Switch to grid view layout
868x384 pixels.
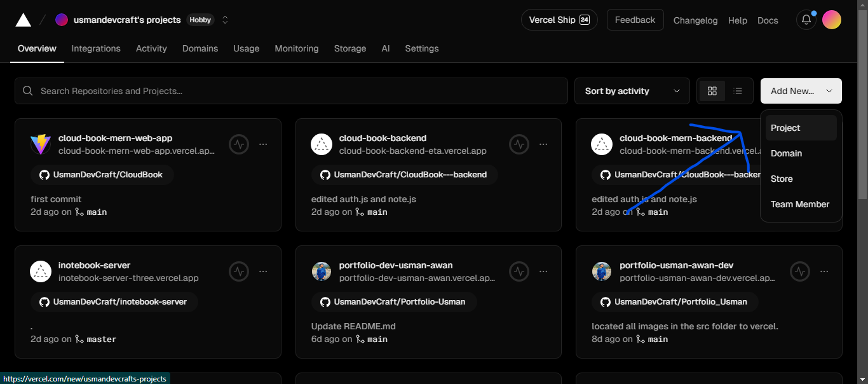[x=712, y=91]
